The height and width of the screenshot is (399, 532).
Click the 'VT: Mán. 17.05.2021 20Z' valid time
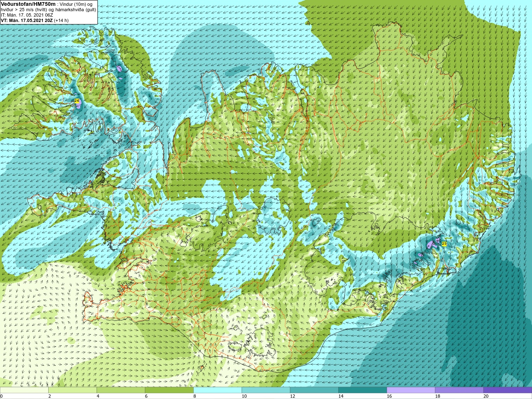tap(27, 20)
